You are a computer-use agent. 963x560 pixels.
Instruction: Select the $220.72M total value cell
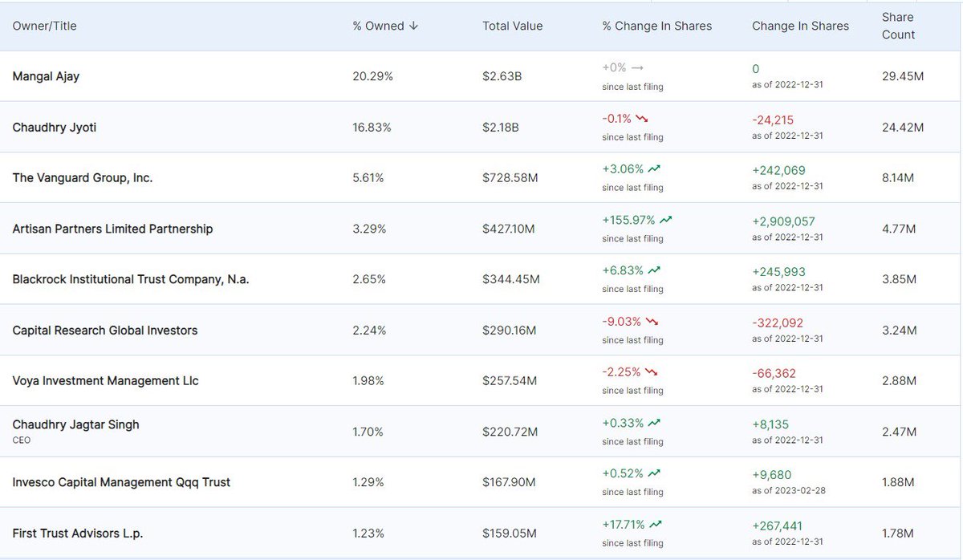pos(510,432)
